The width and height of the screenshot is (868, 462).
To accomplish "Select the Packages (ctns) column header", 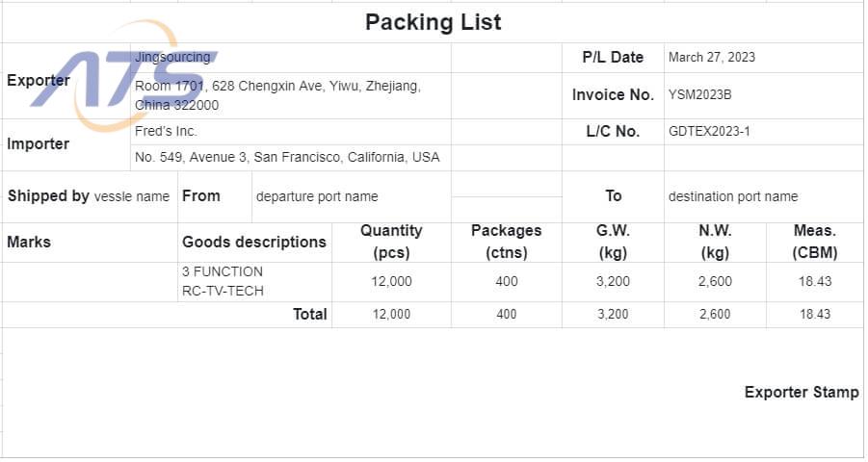I will pos(507,242).
